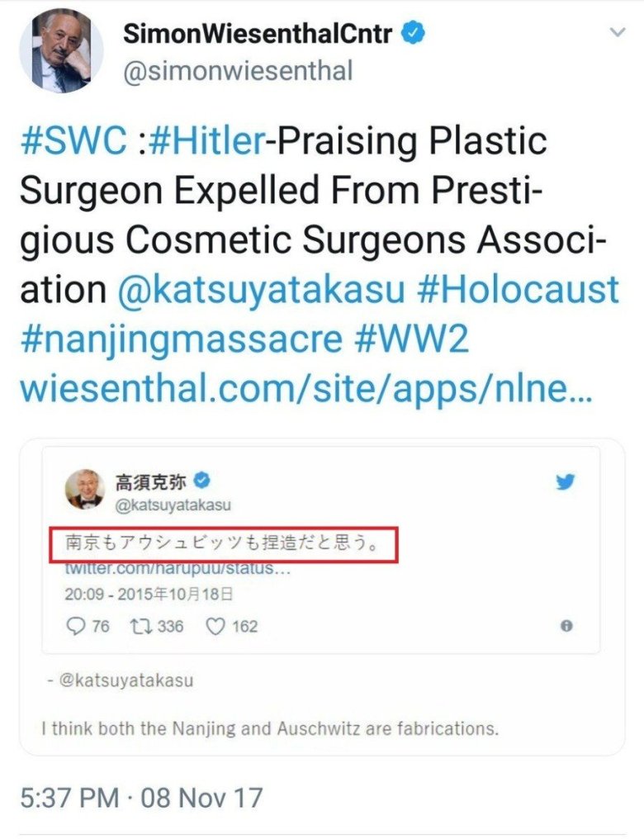Open the @simonwiesenthal handle

(x=238, y=71)
